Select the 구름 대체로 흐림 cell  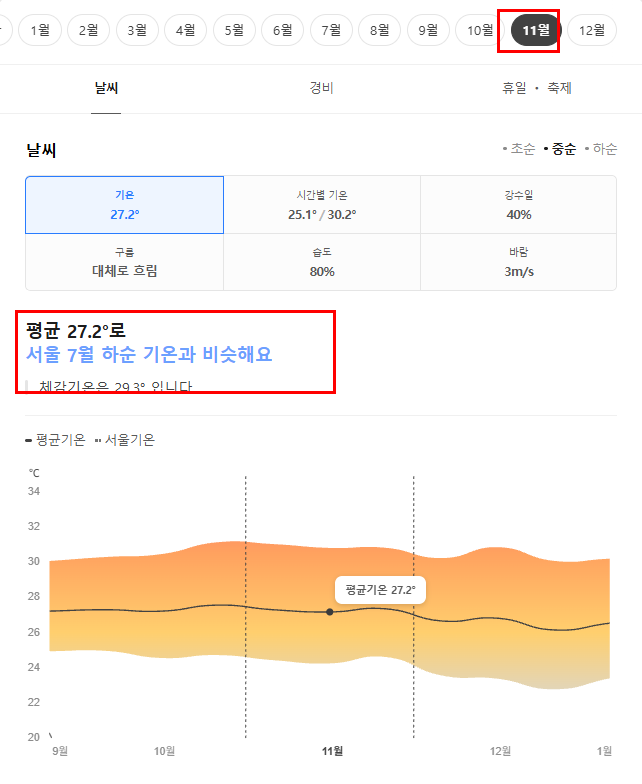(x=124, y=262)
